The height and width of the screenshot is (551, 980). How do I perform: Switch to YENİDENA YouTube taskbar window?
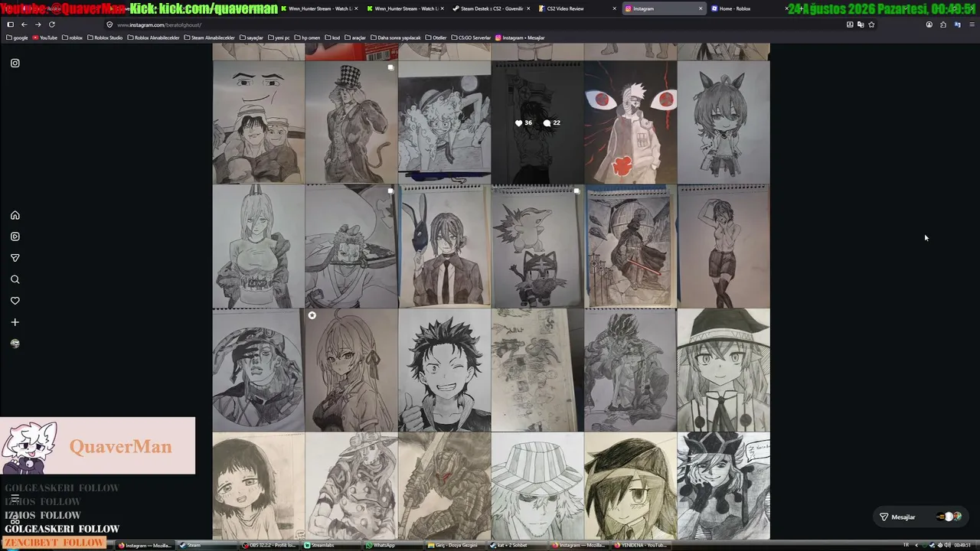coord(642,546)
